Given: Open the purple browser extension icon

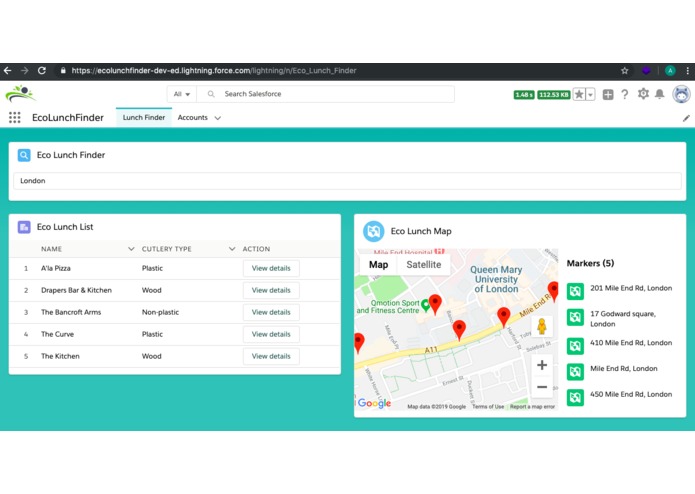Looking at the screenshot, I should pos(646,70).
